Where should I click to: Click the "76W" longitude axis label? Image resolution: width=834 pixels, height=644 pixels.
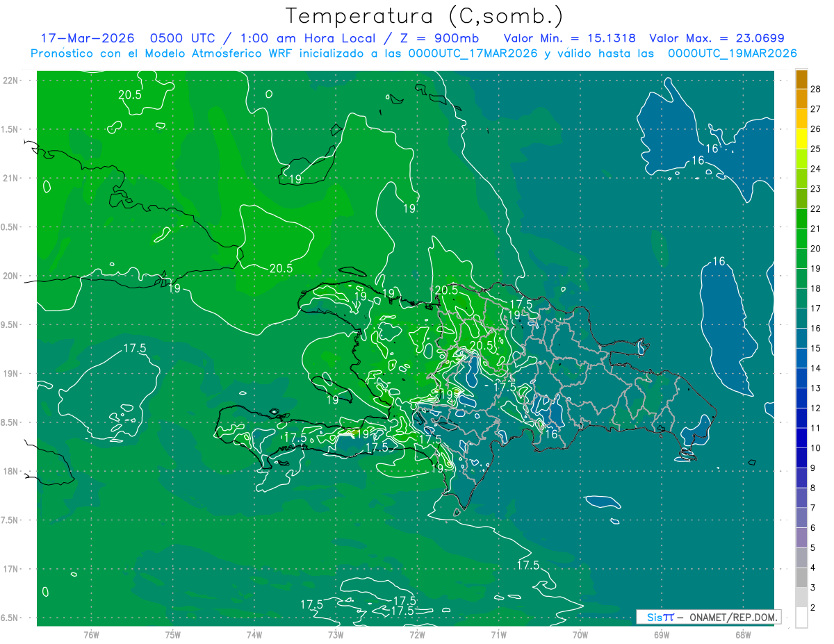click(x=91, y=634)
